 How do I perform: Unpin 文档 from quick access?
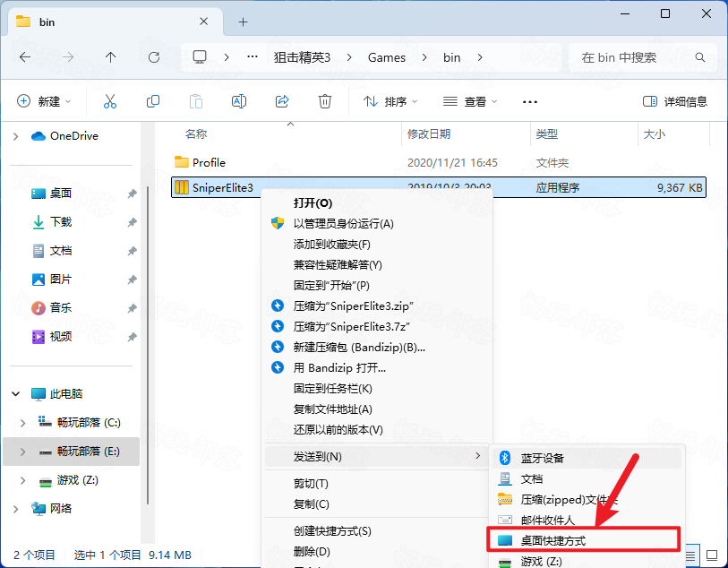pos(133,251)
